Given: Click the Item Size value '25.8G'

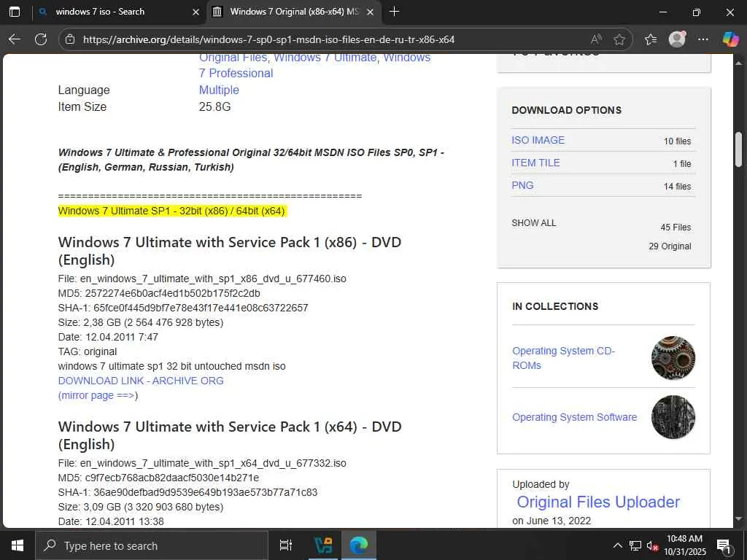Looking at the screenshot, I should (215, 106).
